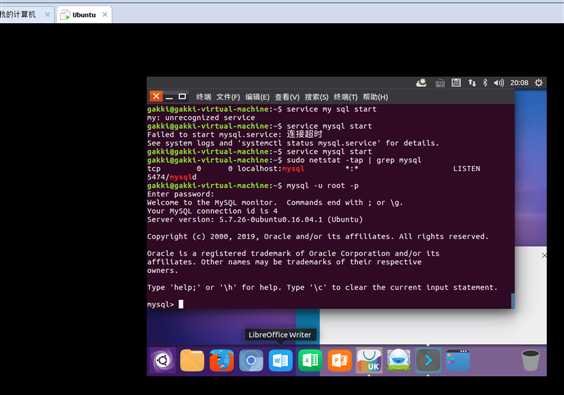This screenshot has width=564, height=395.
Task: Switch to the Ubuntu VM tab
Action: (x=84, y=15)
